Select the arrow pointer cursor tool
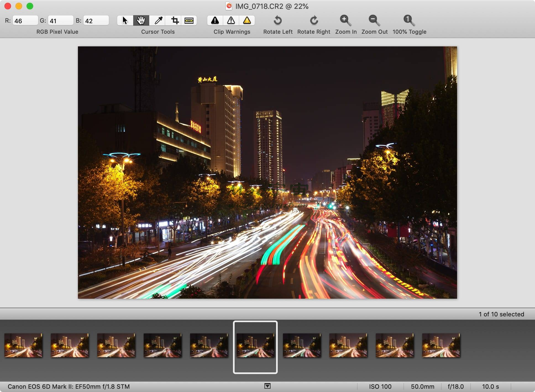The image size is (535, 392). (125, 20)
